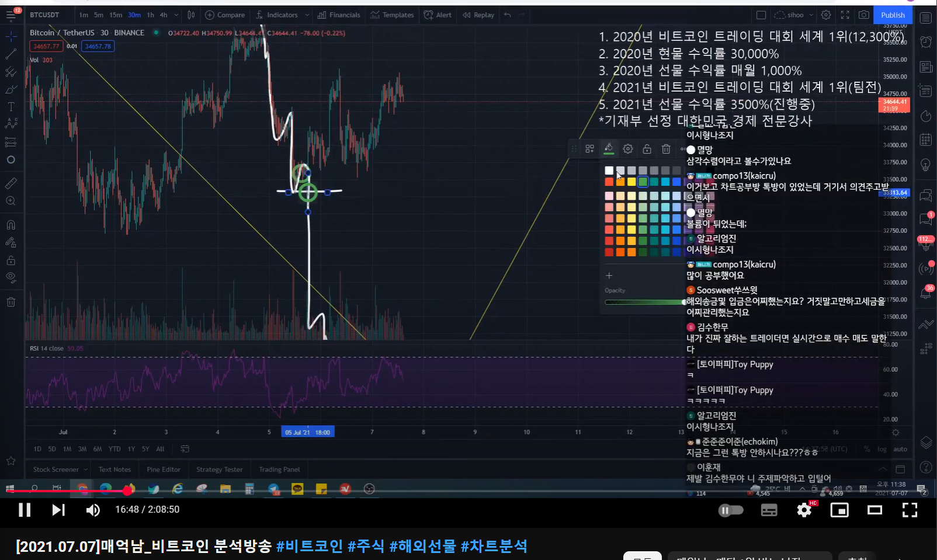The height and width of the screenshot is (560, 937).
Task: Collapse the bottom panel with chevron
Action: pyautogui.click(x=882, y=469)
